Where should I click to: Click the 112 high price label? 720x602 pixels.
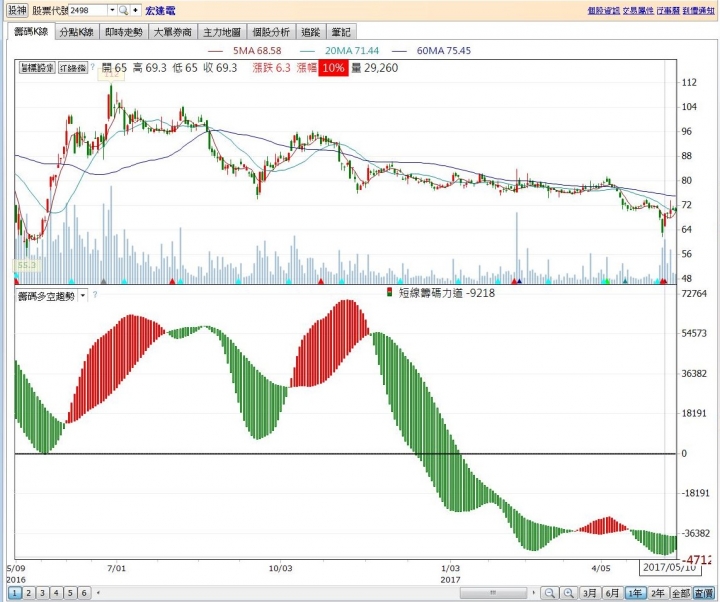click(x=111, y=74)
